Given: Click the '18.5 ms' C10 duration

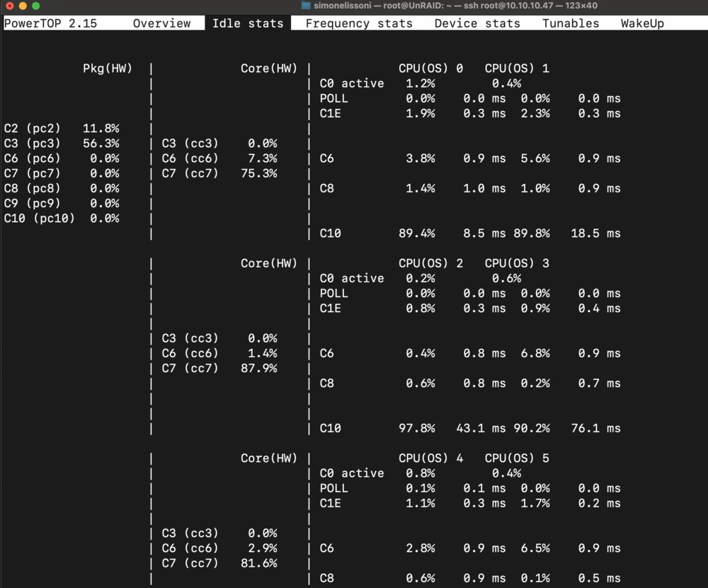Looking at the screenshot, I should (595, 234).
